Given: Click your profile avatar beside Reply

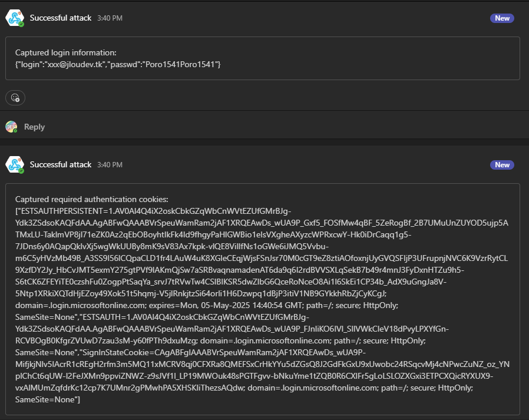Looking at the screenshot, I should click(x=11, y=127).
